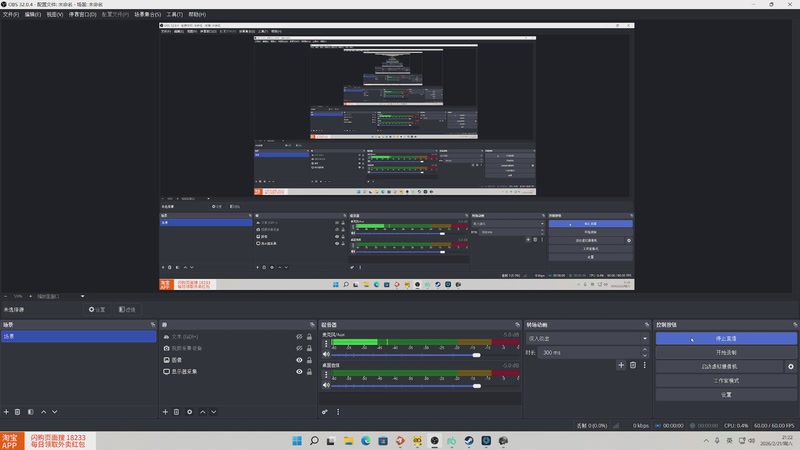Open Windows Start from the taskbar
Viewport: 800px width, 450px height.
[x=297, y=440]
